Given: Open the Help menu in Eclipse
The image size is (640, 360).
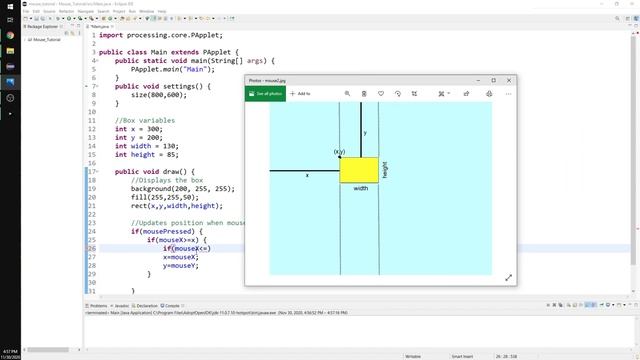Looking at the screenshot, I should point(162,11).
